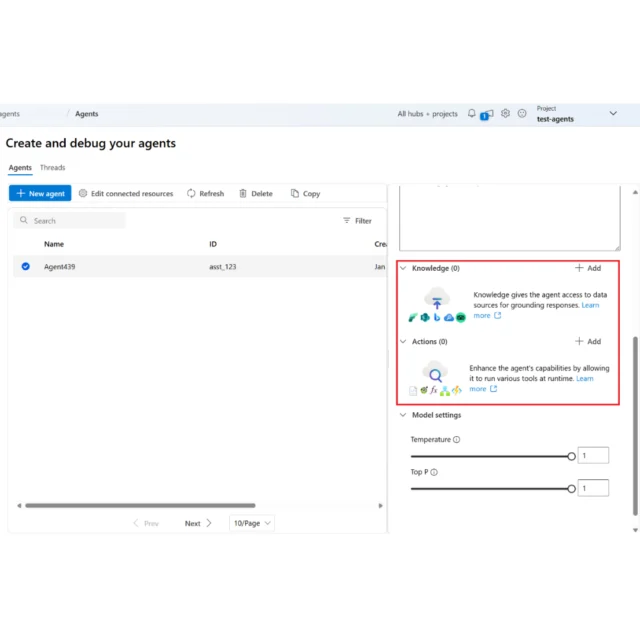Viewport: 640px width, 640px height.
Task: Click the New agent button
Action: click(40, 194)
